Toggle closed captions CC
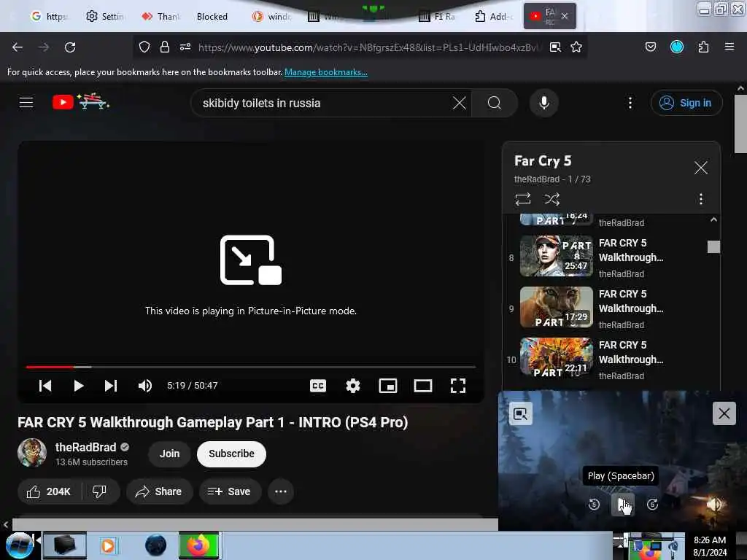747x560 pixels. coord(318,385)
